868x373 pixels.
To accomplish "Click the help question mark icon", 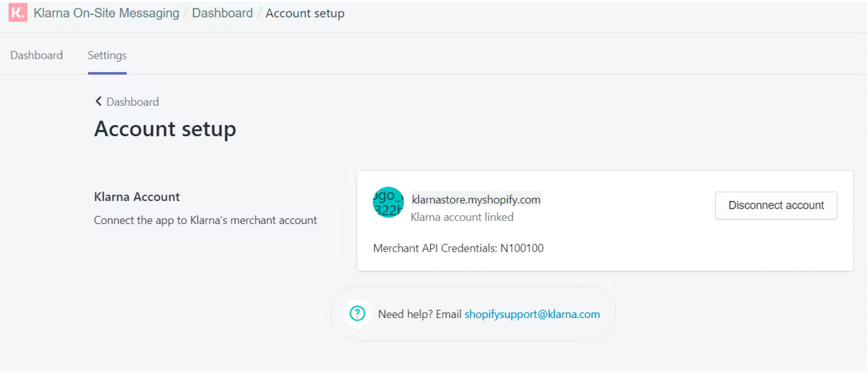I will point(357,314).
